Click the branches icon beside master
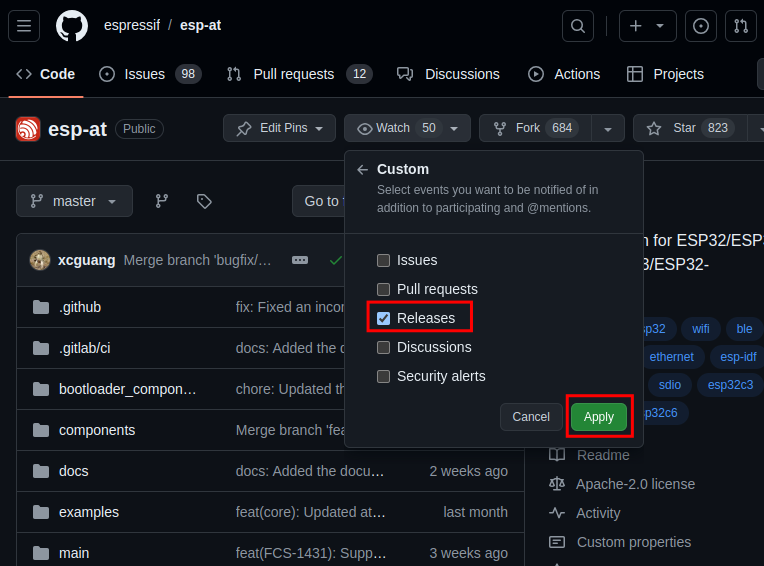Viewport: 764px width, 566px height. (161, 201)
